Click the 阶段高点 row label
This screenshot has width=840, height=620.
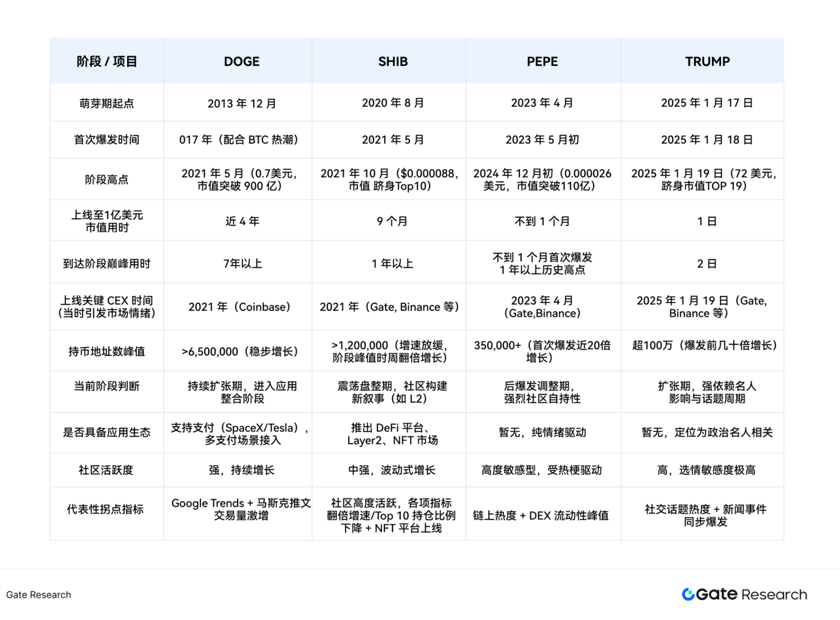107,179
